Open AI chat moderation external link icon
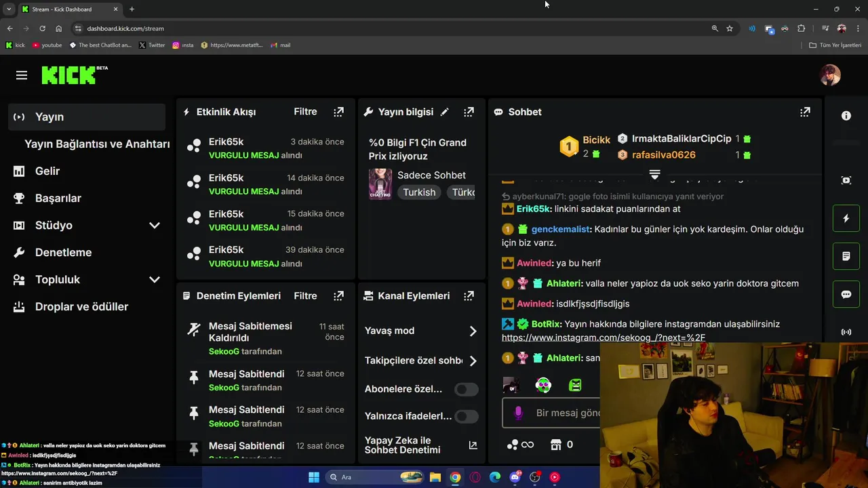This screenshot has width=868, height=488. pos(473,445)
